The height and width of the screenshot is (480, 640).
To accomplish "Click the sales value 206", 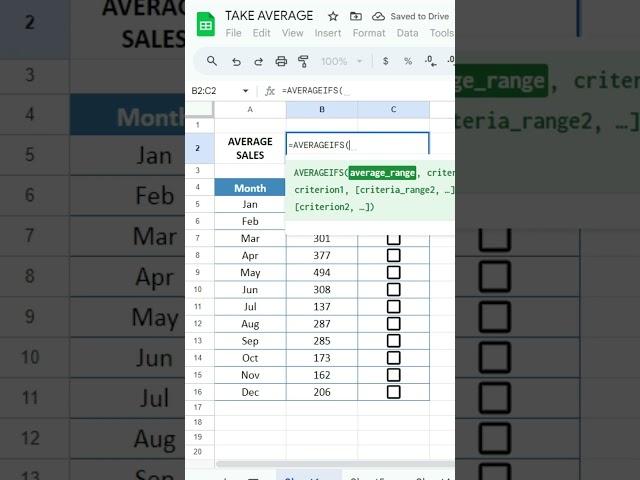I will pyautogui.click(x=322, y=392).
